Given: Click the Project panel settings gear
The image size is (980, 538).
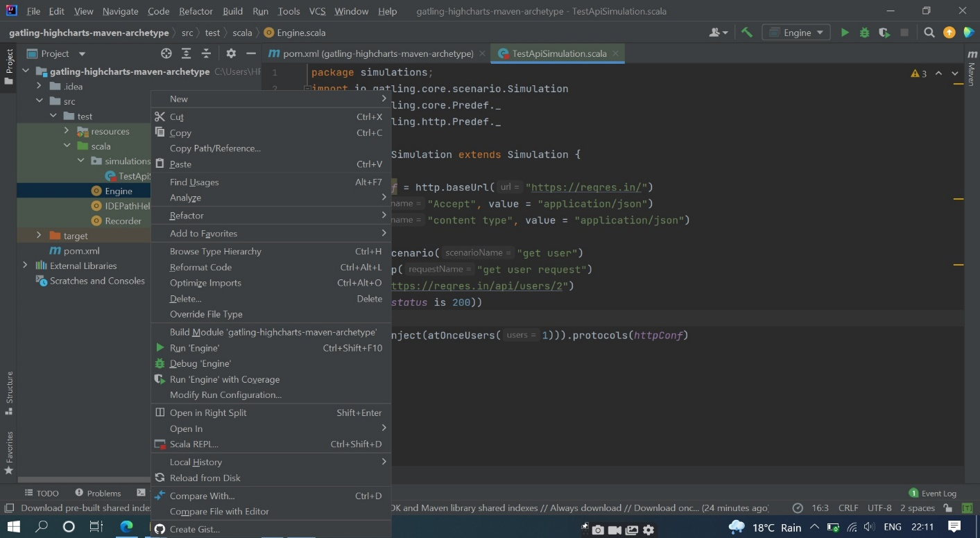Looking at the screenshot, I should [231, 53].
